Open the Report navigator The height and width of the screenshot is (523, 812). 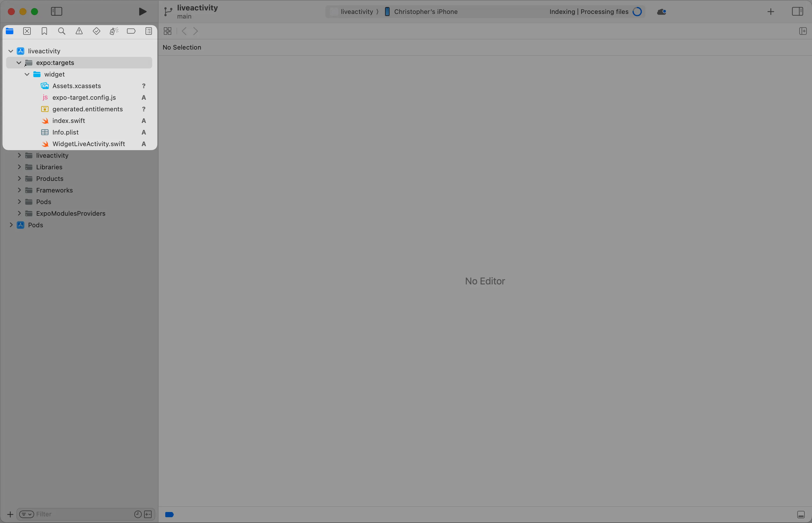[x=149, y=31]
